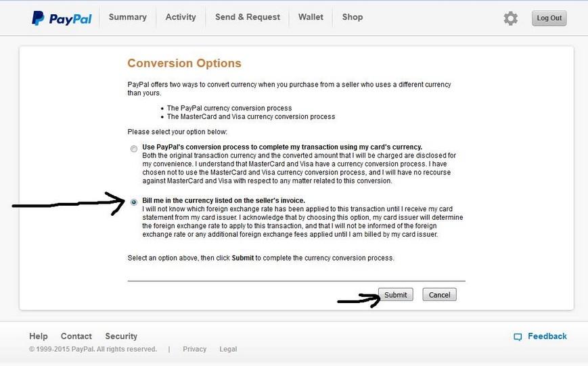Open the Security footer link
This screenshot has height=366, width=588.
click(121, 336)
